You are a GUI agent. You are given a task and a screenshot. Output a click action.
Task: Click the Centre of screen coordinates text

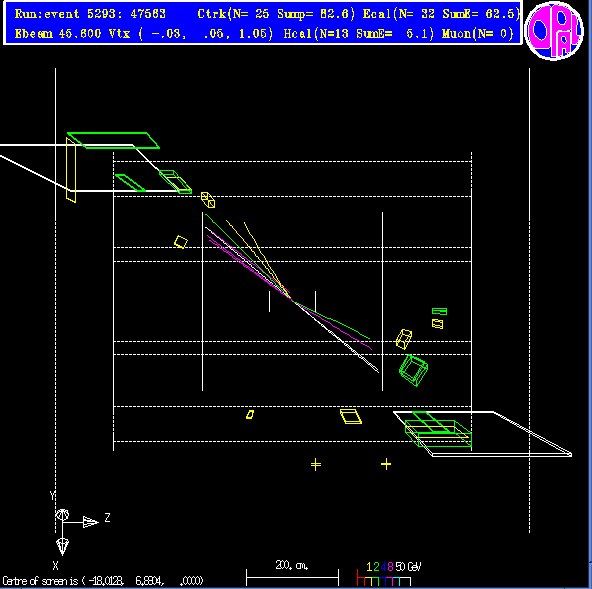click(x=103, y=580)
